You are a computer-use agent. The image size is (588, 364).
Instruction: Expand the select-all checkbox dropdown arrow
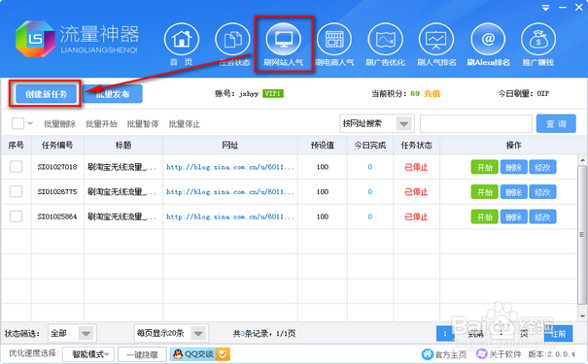[30, 123]
